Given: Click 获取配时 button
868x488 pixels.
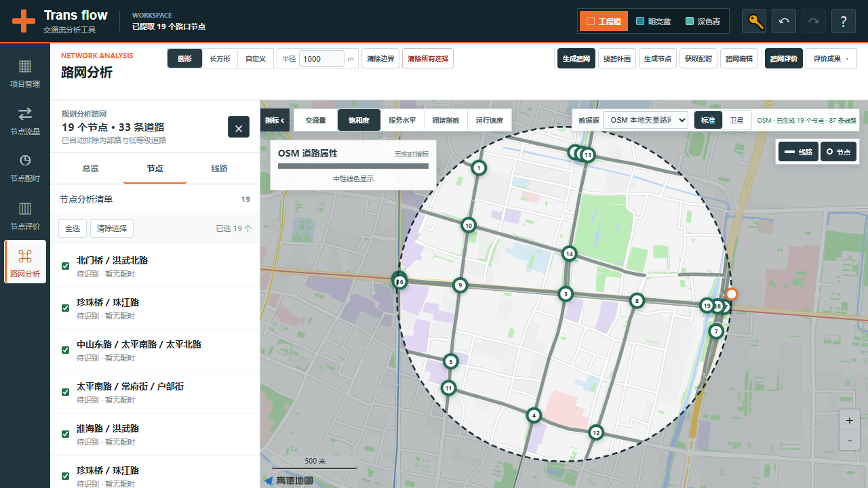Looking at the screenshot, I should point(698,59).
